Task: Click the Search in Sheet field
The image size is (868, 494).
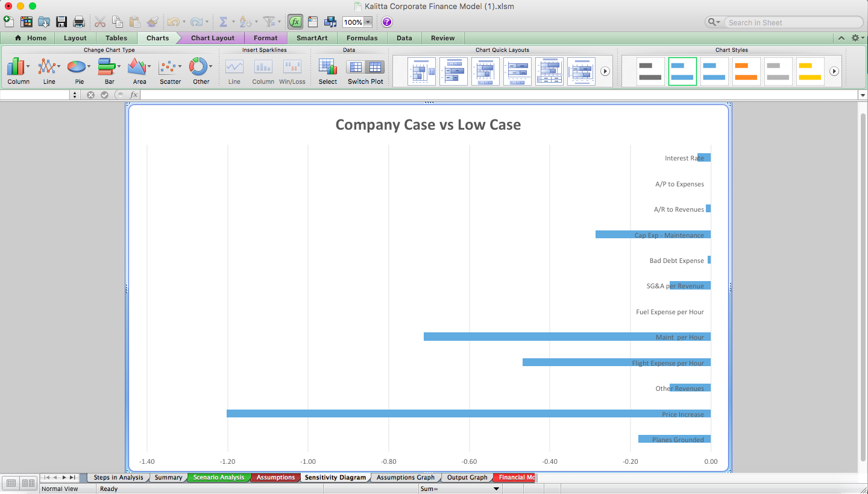Action: pos(793,22)
